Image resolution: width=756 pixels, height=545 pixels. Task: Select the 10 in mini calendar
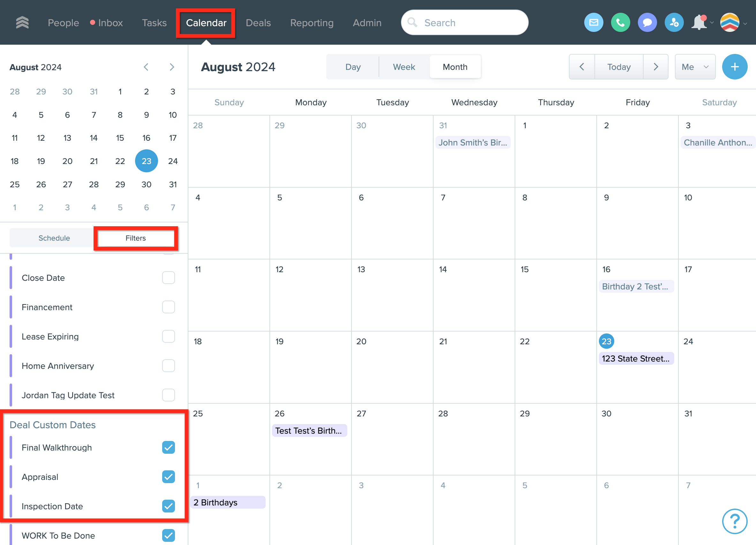[173, 115]
